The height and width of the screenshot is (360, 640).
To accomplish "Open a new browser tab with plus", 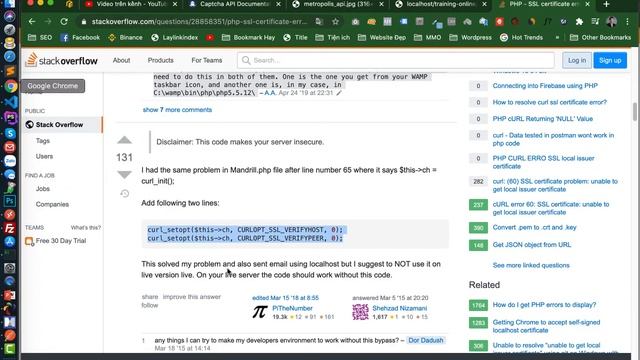I will point(606,4).
